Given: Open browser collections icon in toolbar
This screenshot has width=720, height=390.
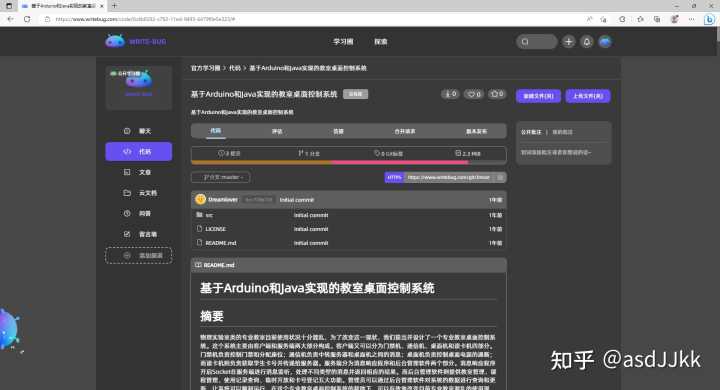Looking at the screenshot, I should coord(657,19).
